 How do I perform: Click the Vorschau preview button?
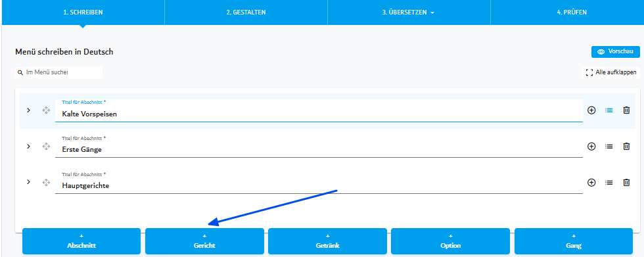tap(616, 52)
